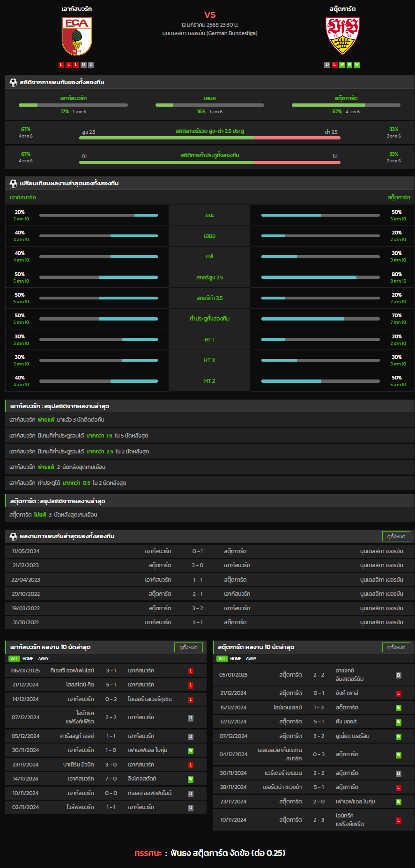The width and height of the screenshot is (415, 868).
Task: Click 29/10/2022 Stuttgart 2-1 row
Action: point(210,594)
